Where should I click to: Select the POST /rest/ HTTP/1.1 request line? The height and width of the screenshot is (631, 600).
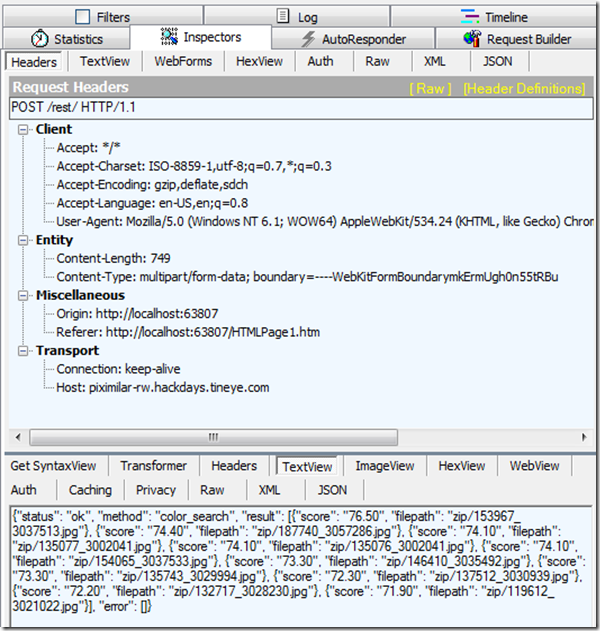point(301,107)
